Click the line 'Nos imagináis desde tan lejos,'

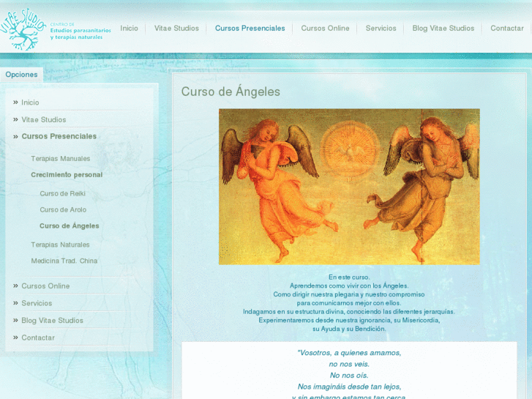click(x=349, y=387)
